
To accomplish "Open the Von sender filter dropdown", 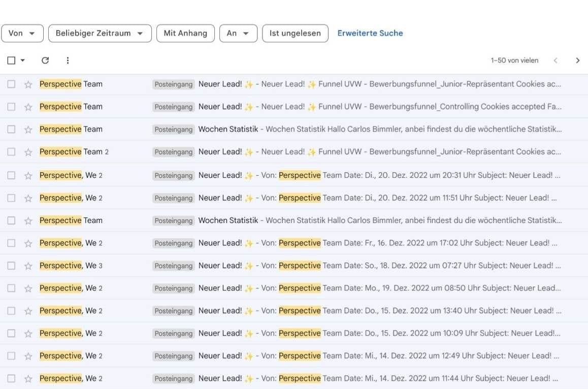I will [22, 33].
